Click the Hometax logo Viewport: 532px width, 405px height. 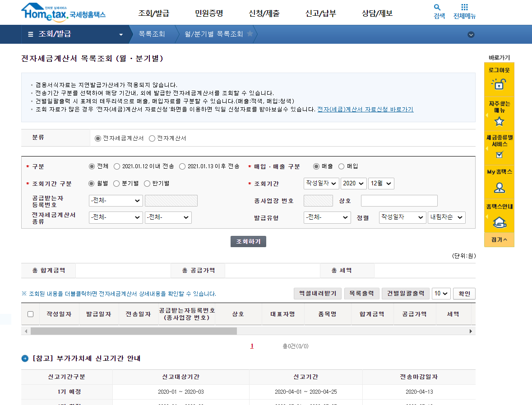[64, 12]
